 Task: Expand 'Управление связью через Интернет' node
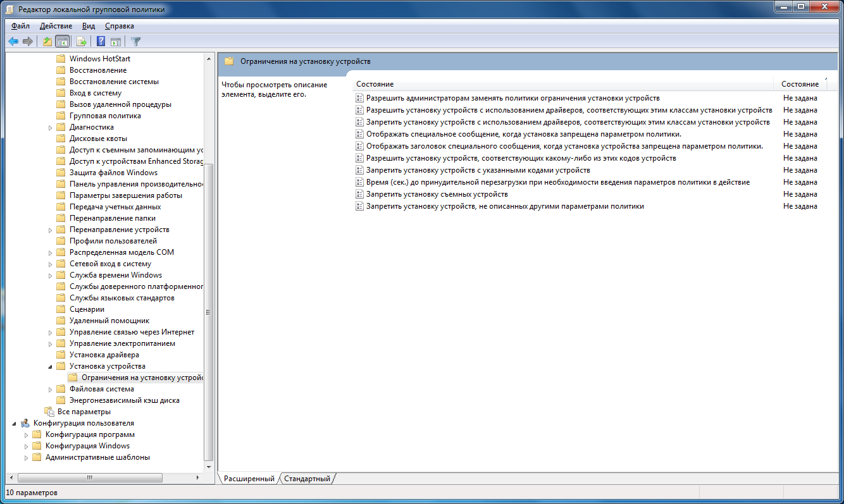click(51, 332)
